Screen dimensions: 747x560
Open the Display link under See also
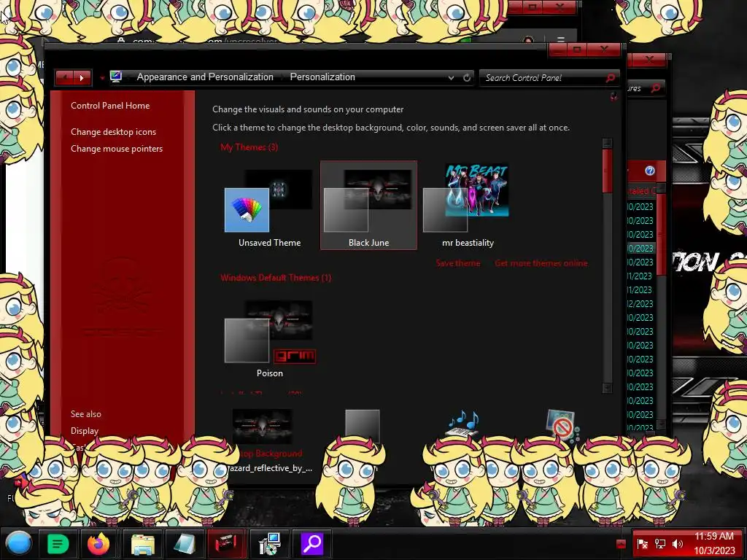85,430
